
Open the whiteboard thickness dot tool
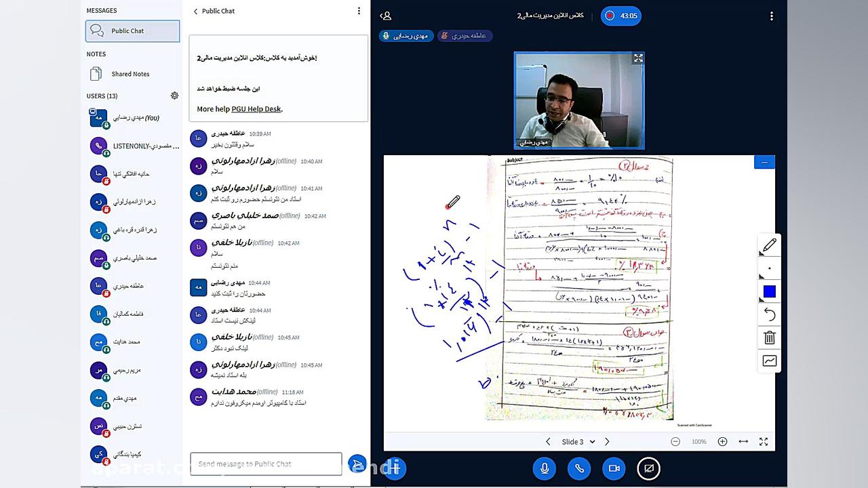click(x=769, y=268)
